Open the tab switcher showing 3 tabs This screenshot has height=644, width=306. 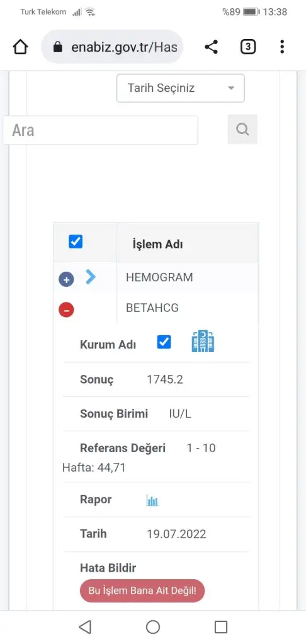point(247,47)
